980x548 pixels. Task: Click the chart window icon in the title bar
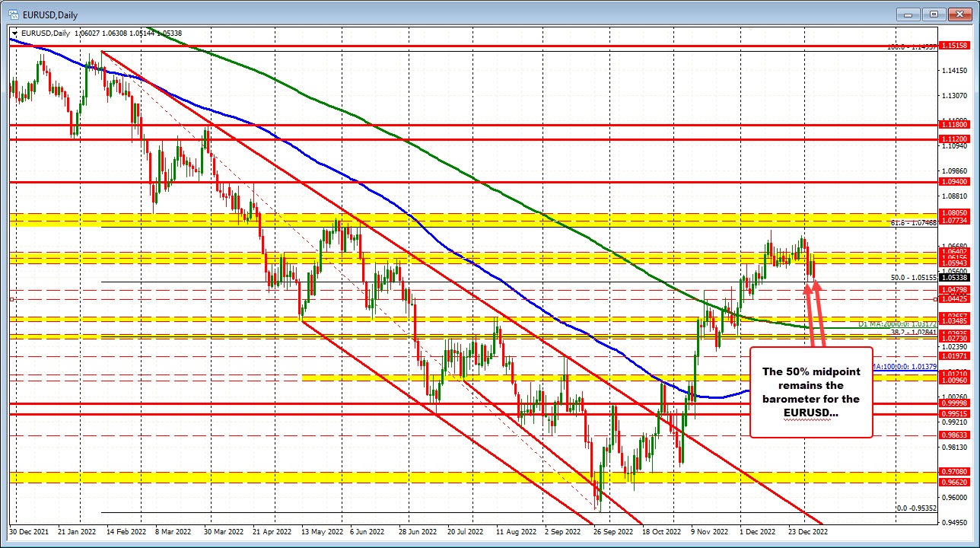(14, 14)
